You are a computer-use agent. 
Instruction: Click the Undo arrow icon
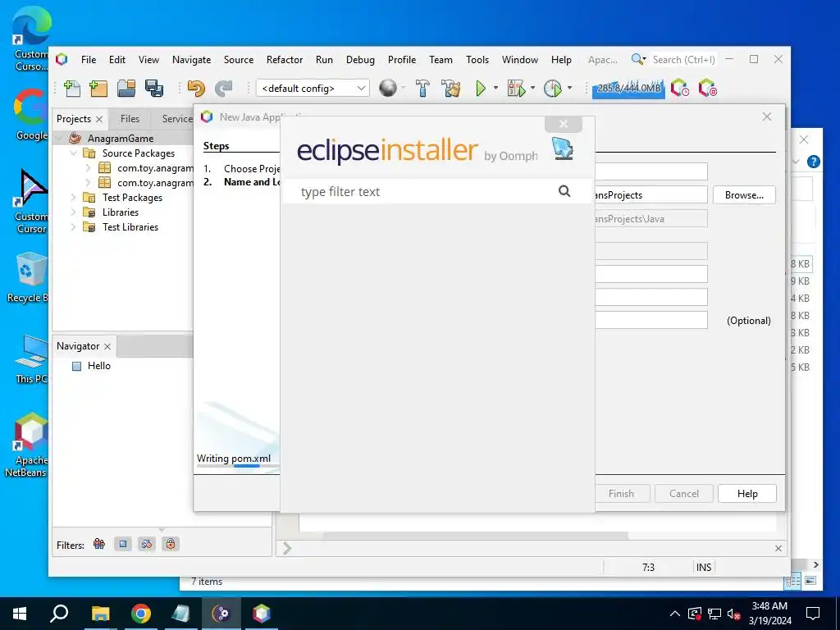pyautogui.click(x=196, y=89)
